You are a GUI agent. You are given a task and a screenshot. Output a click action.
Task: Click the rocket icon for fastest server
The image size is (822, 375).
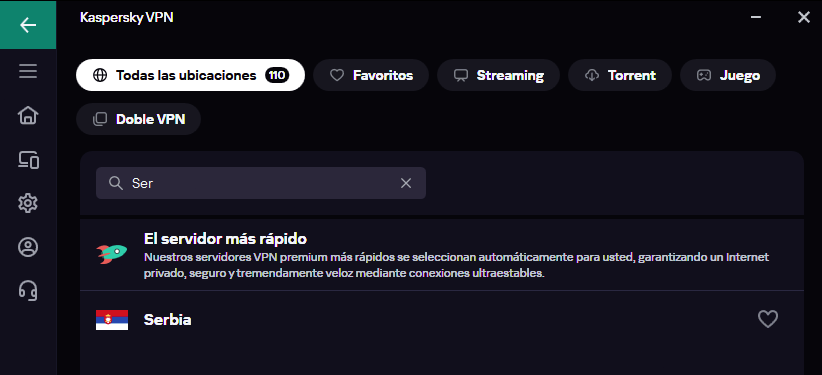click(112, 254)
